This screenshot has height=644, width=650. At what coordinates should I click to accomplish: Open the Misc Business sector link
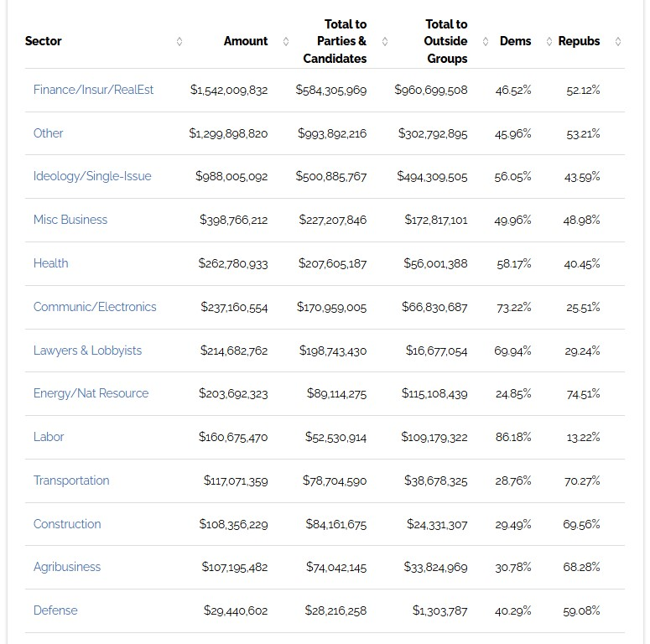tap(70, 220)
